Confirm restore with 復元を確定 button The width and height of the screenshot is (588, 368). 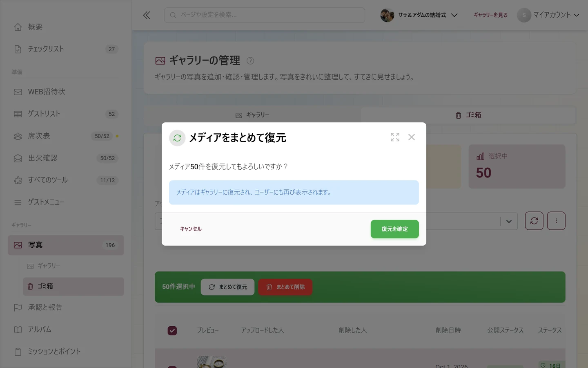click(x=394, y=229)
